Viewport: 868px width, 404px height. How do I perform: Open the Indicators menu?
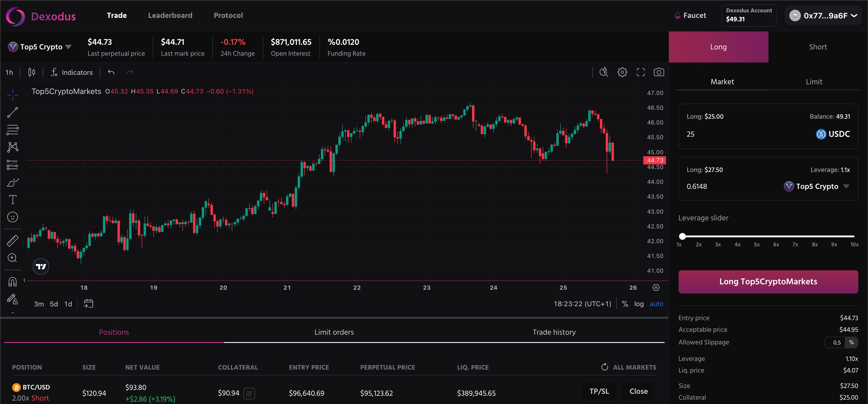tap(72, 72)
